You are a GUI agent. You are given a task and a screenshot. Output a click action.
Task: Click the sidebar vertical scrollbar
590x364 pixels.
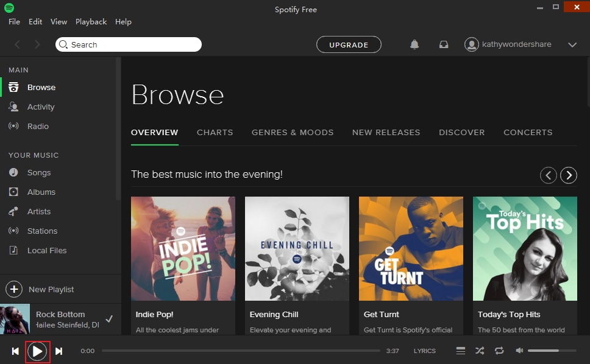118,128
